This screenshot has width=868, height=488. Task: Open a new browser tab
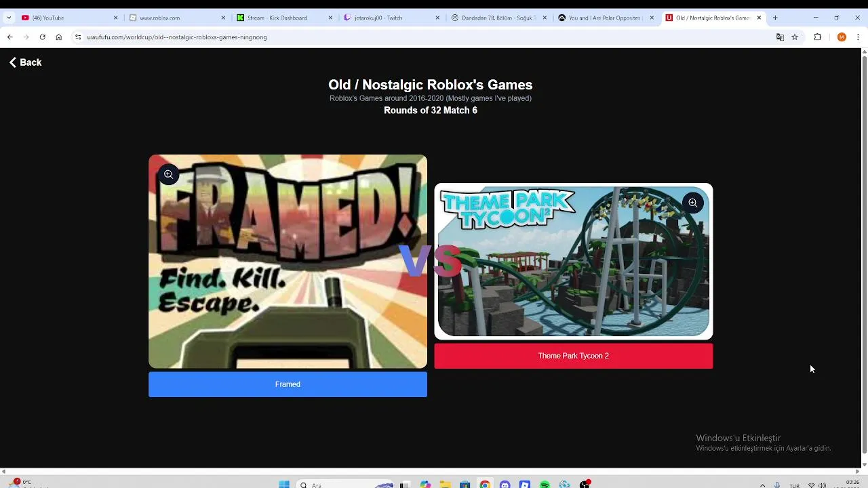tap(775, 18)
